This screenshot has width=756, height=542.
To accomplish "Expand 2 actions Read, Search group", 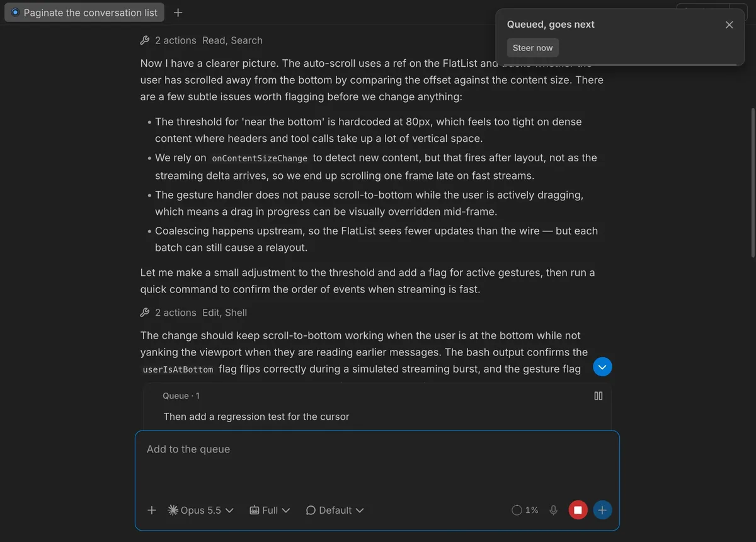I will pyautogui.click(x=201, y=40).
